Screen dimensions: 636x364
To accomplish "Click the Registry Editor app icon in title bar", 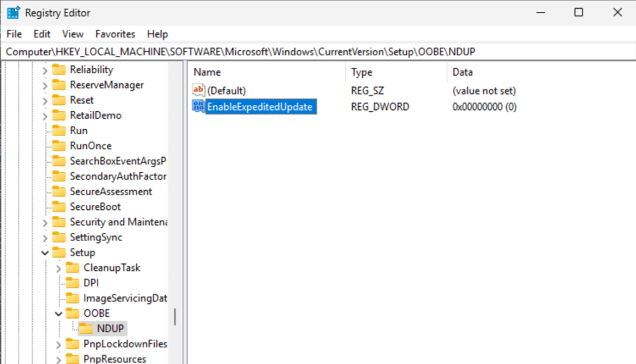I will click(13, 12).
